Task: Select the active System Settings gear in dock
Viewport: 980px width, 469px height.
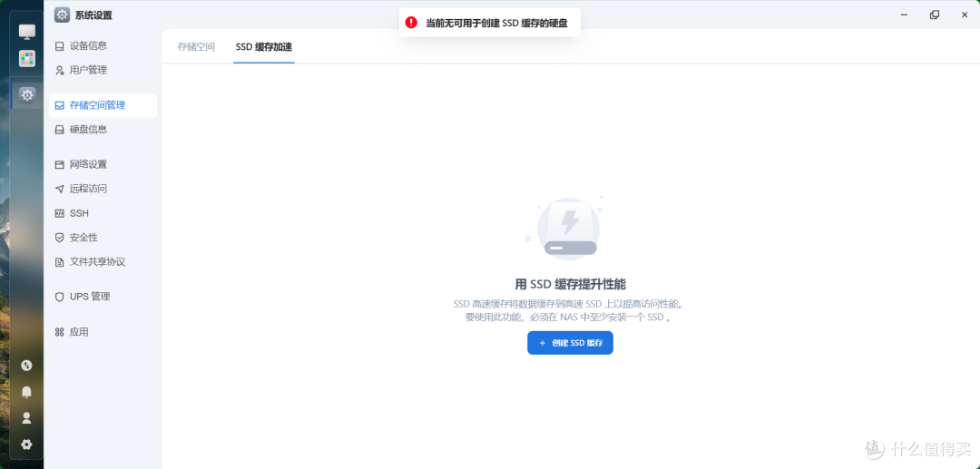Action: [27, 95]
